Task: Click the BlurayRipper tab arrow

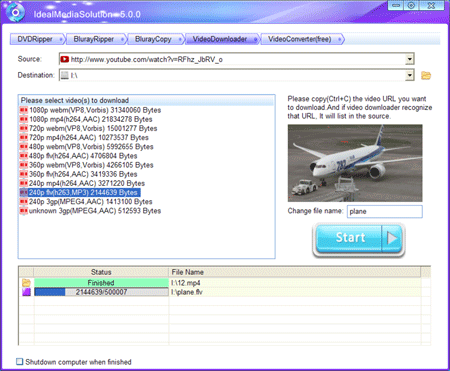Action: 122,39
